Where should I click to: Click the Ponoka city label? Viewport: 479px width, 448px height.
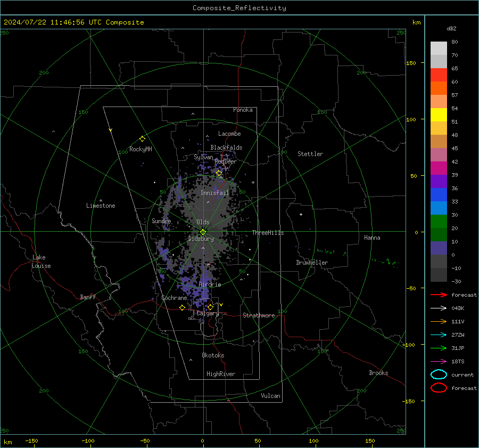[x=243, y=110]
